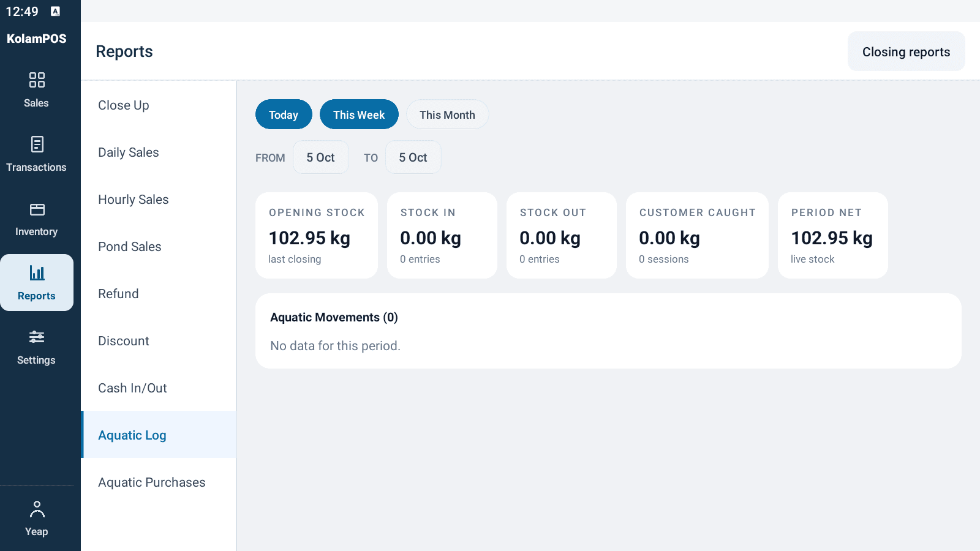Open the Aquatic Purchases report
This screenshot has height=551, width=980.
[x=159, y=482]
